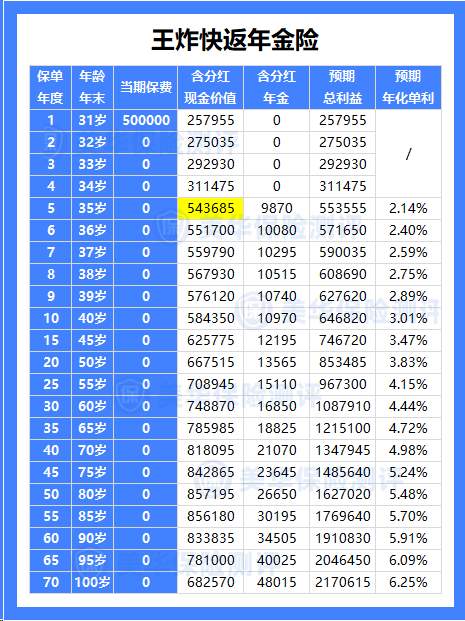Select the 年龄年末 column header

click(x=92, y=87)
